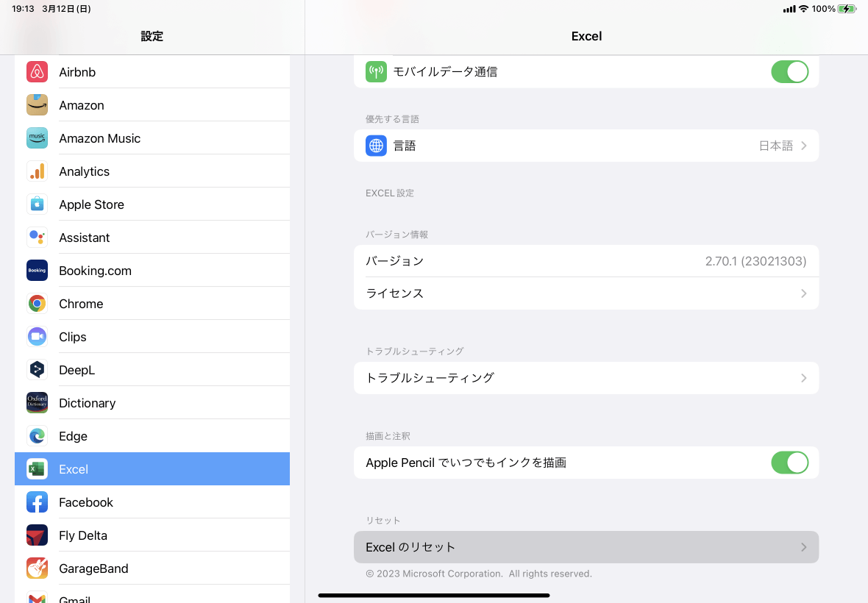Tap the 言語 row label
The image size is (868, 603).
pyautogui.click(x=405, y=146)
